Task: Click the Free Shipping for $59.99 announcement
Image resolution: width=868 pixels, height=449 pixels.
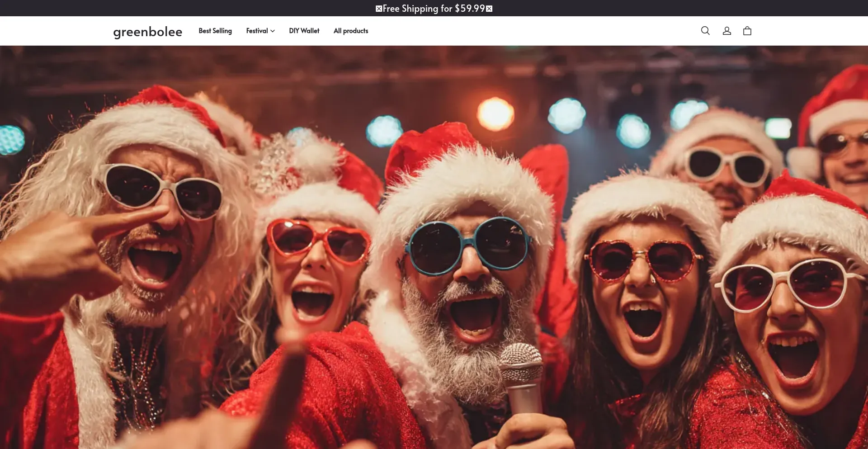Action: (434, 9)
